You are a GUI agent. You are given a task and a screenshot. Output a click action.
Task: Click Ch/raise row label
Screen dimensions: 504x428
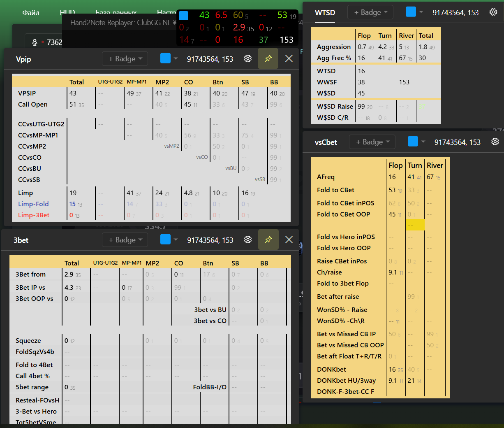(329, 272)
